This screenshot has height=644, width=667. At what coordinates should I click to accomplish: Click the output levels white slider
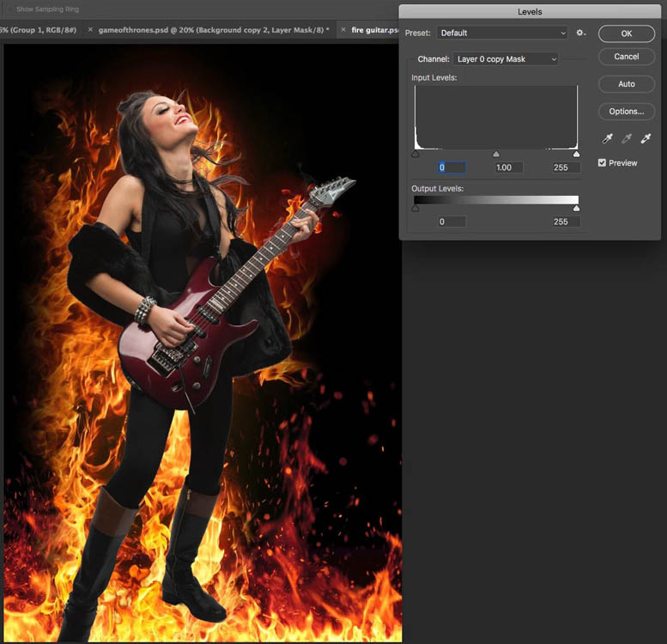(576, 209)
